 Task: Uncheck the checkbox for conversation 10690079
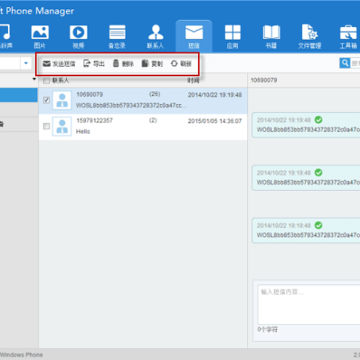[47, 100]
